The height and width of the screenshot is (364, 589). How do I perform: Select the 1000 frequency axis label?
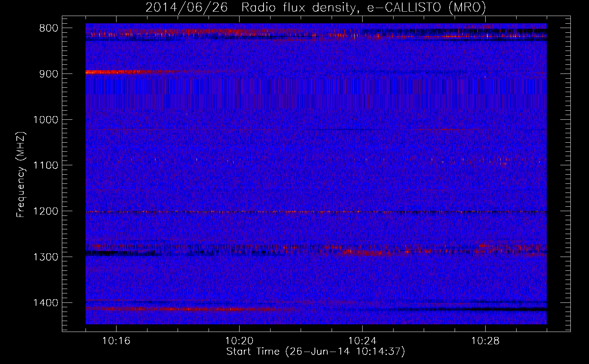(46, 120)
